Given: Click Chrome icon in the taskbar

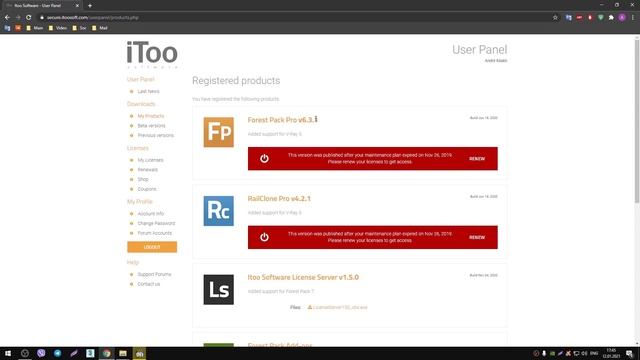Looking at the screenshot, I should click(x=107, y=353).
